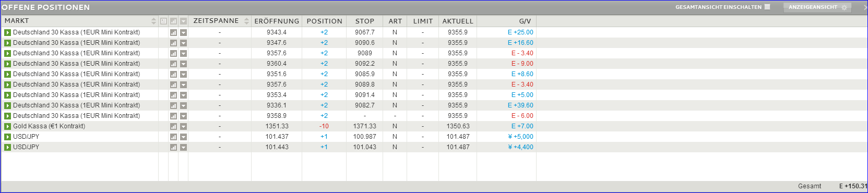Open the chart icon for the 9353.4 position
Screen dimensions: 868x193
(x=173, y=95)
